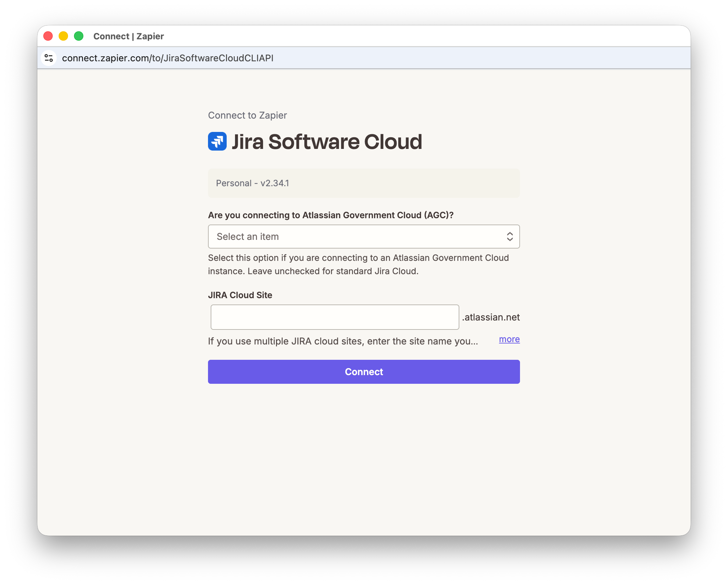Click the Atlassian Government Cloud help description
Image resolution: width=728 pixels, height=585 pixels.
click(x=358, y=264)
